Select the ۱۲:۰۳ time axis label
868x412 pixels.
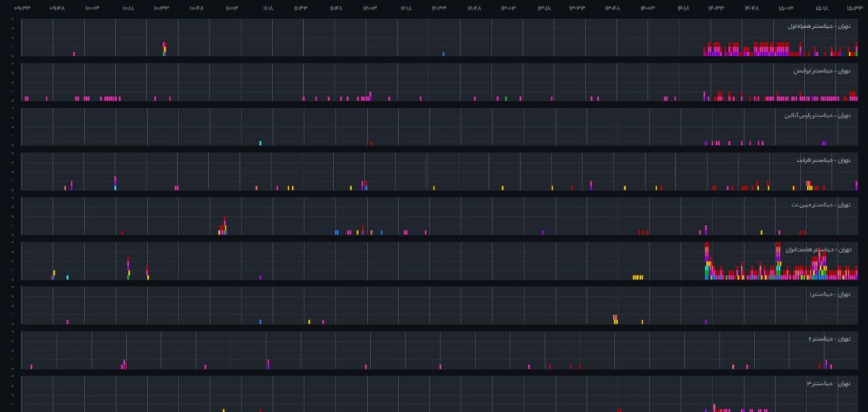click(x=370, y=9)
